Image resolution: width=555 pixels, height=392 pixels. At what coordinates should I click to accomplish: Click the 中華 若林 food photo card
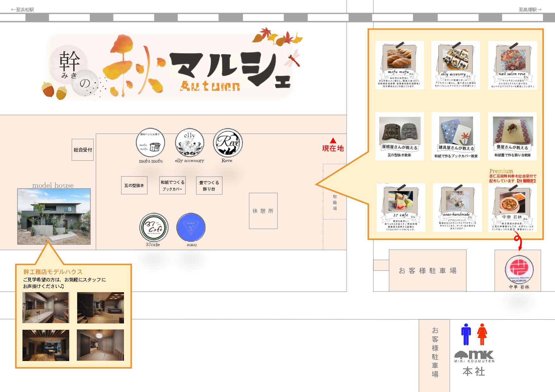click(512, 208)
